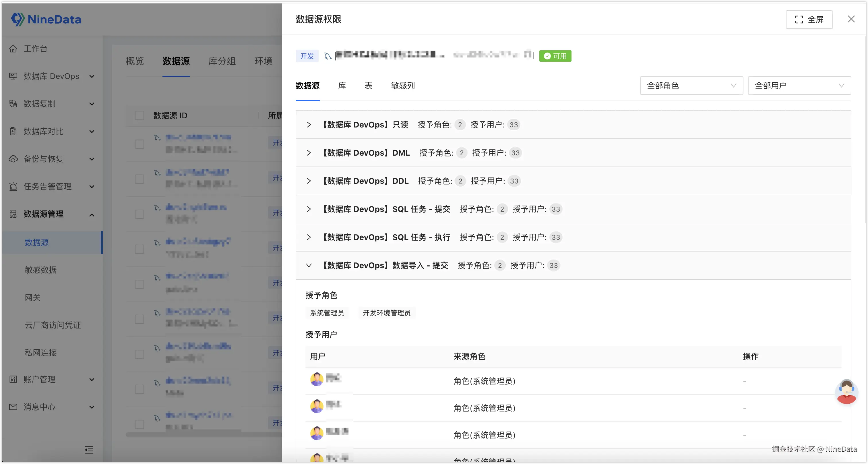Click the 全屏 fullscreen button

[x=809, y=20]
